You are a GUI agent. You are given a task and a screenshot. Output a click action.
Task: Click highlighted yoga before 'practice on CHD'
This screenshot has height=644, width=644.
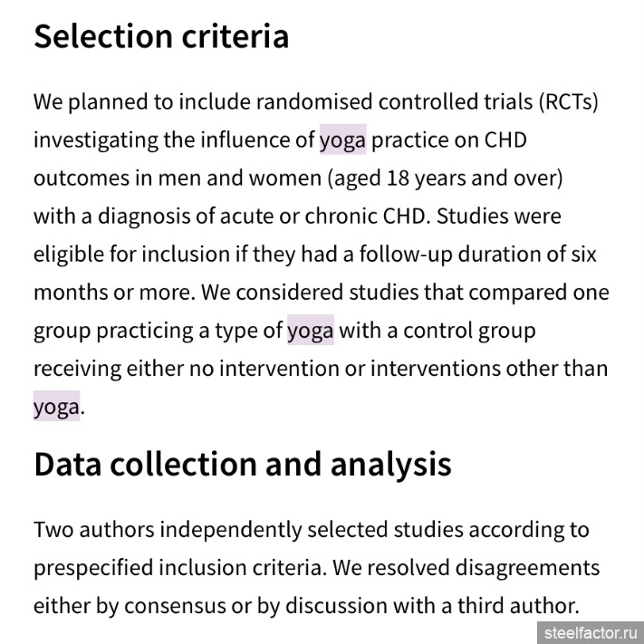pyautogui.click(x=343, y=139)
